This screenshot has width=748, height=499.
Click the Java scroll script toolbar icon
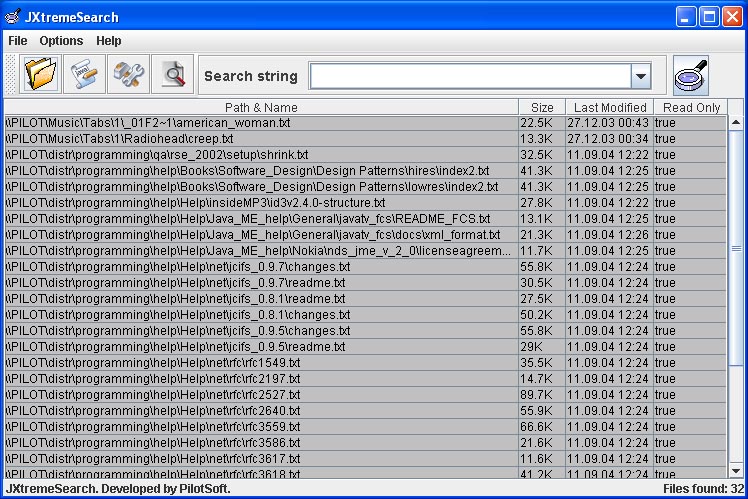[84, 74]
